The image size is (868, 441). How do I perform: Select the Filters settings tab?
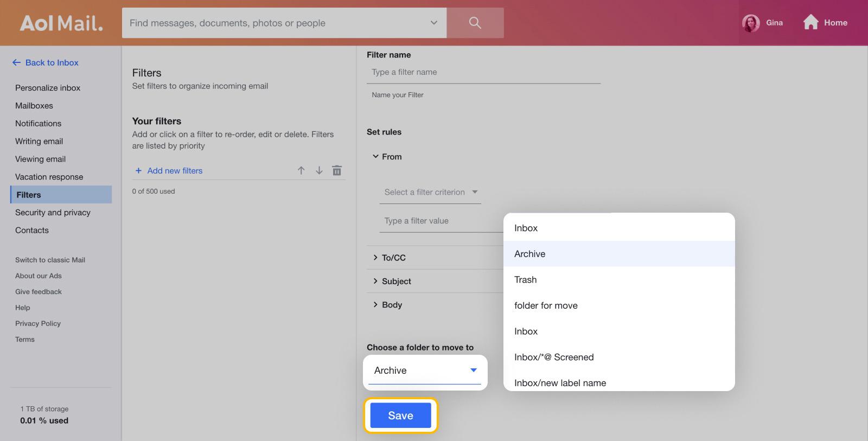point(61,195)
